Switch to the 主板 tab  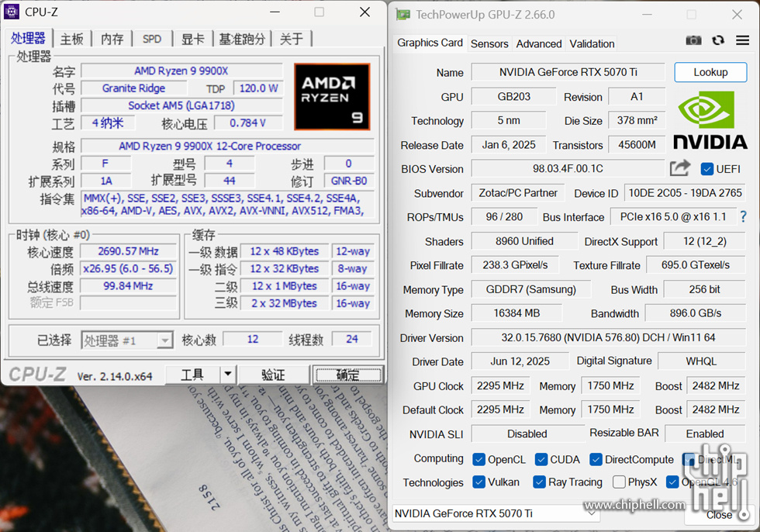coord(71,39)
